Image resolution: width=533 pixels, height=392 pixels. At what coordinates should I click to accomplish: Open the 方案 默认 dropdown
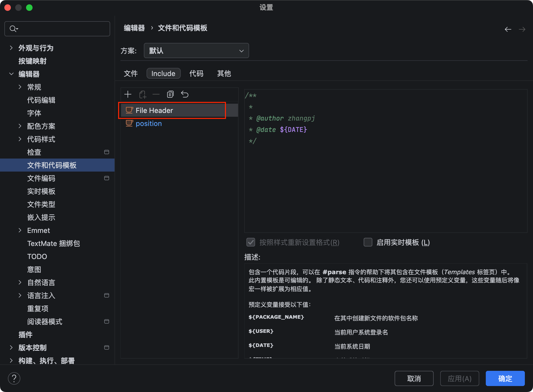tap(196, 51)
